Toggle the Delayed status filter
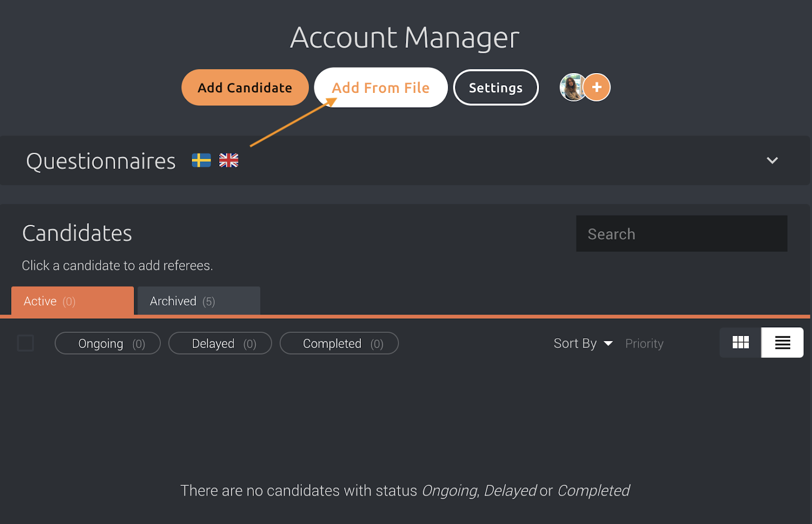 220,343
